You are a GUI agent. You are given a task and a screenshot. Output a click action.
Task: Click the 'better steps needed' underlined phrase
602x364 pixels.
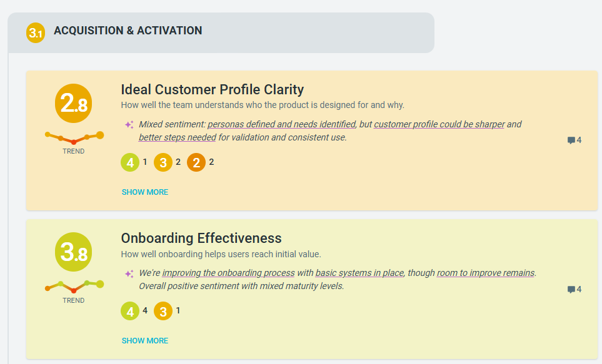click(x=178, y=137)
